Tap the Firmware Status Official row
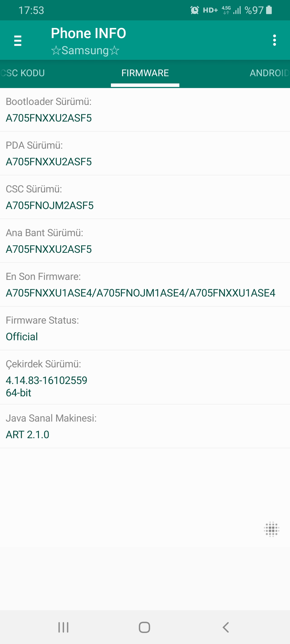 [x=145, y=328]
